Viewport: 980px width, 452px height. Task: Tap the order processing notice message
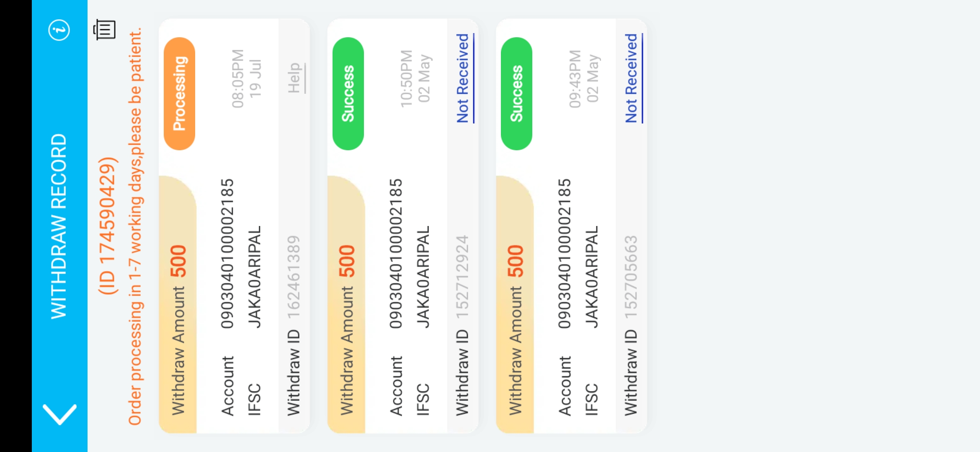tap(135, 226)
